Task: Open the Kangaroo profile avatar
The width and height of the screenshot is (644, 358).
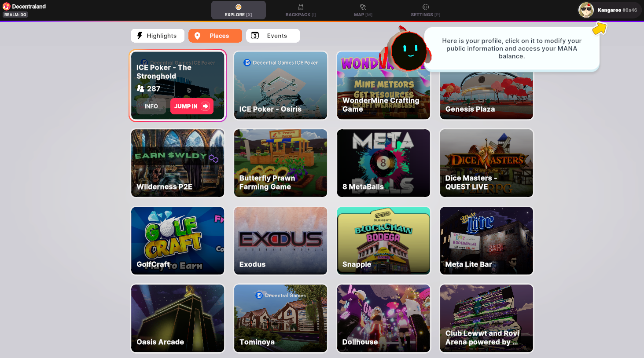Action: (x=586, y=10)
